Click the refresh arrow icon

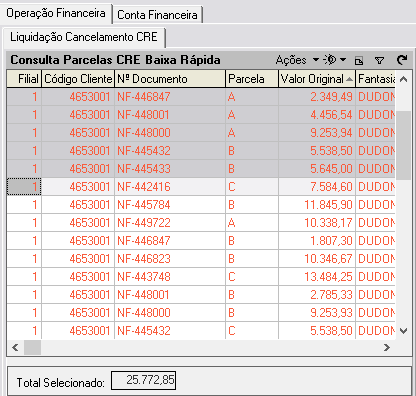click(x=402, y=60)
